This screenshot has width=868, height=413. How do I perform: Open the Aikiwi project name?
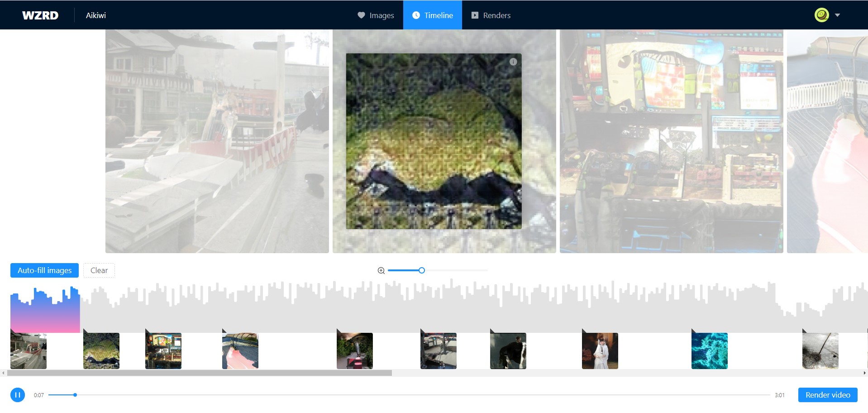coord(96,15)
